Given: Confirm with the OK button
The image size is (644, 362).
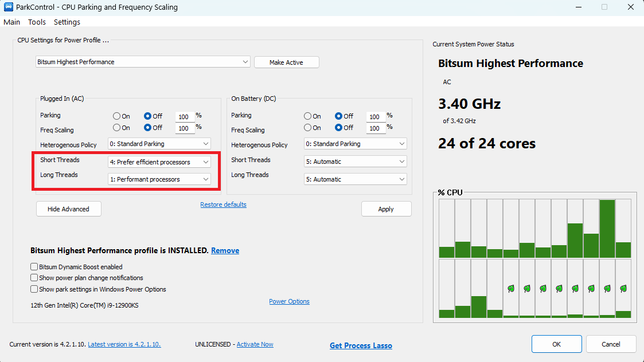Looking at the screenshot, I should point(556,344).
